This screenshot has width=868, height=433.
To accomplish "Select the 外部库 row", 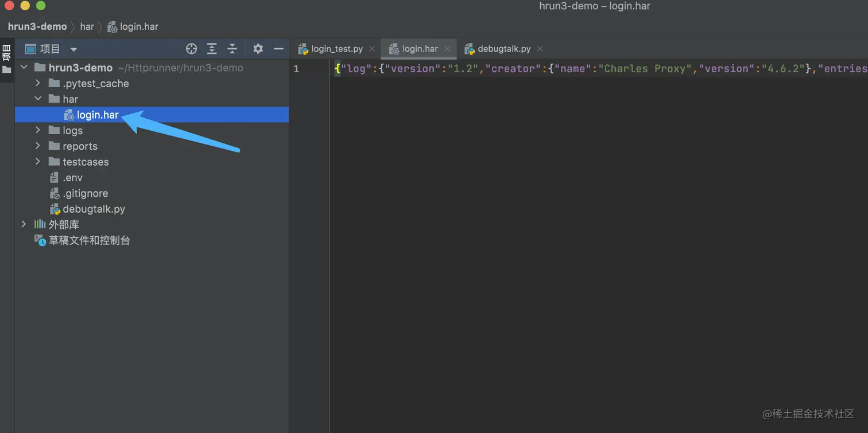I will pos(152,224).
